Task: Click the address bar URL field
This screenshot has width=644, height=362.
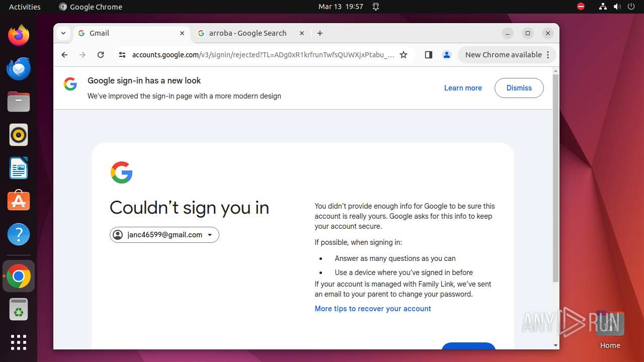Action: tap(263, 55)
